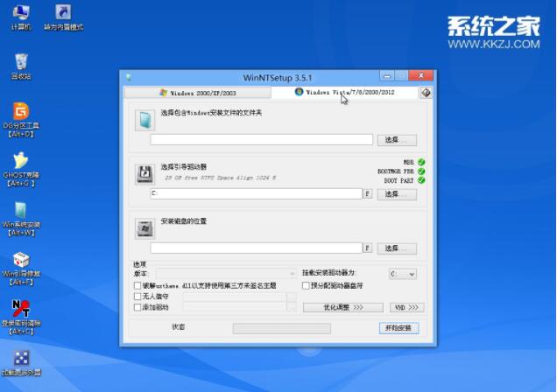Open the mount install drive C: dropdown
Image resolution: width=557 pixels, height=392 pixels.
point(403,274)
